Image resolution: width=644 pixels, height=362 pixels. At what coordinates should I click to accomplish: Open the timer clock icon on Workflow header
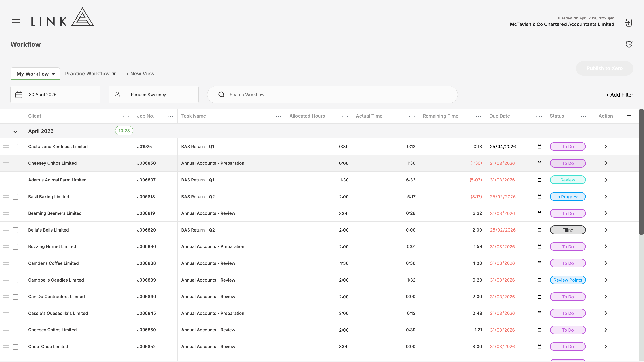629,44
